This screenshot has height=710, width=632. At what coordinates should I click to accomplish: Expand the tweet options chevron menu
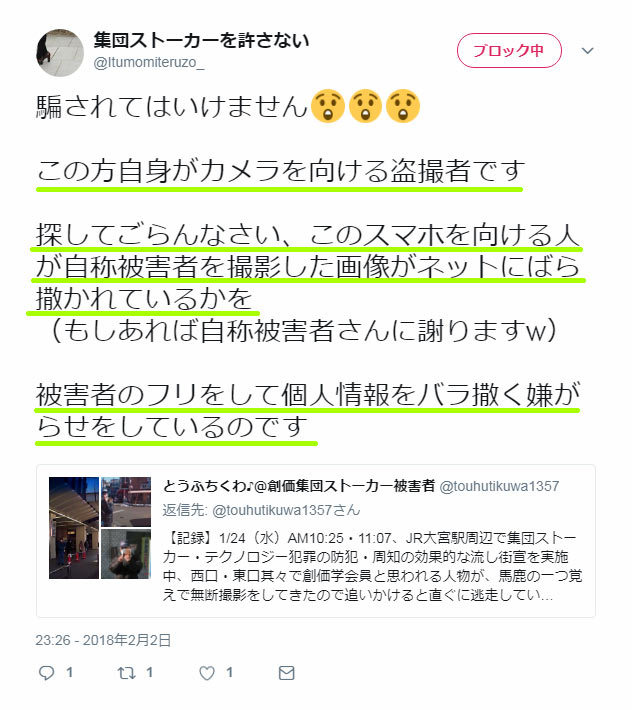[587, 51]
